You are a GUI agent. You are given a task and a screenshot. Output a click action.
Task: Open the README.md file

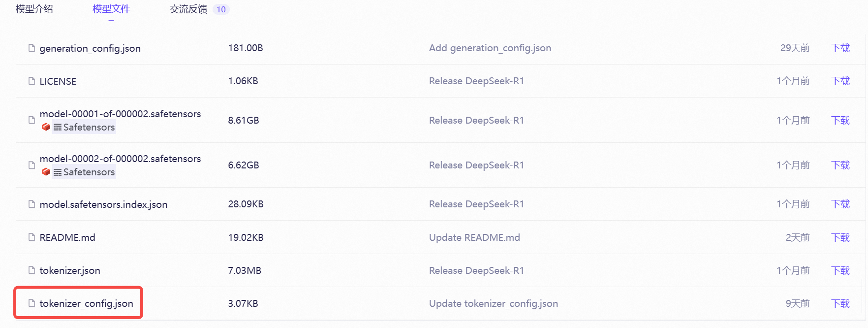coord(67,237)
